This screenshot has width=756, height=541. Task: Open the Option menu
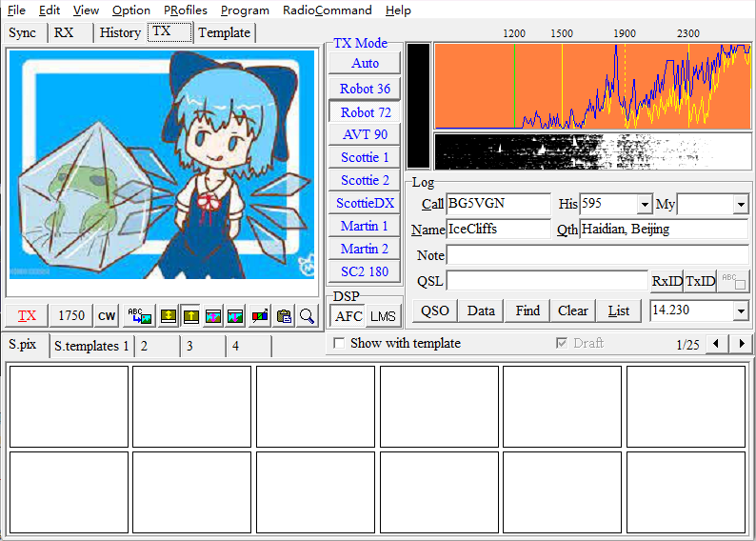pyautogui.click(x=131, y=10)
